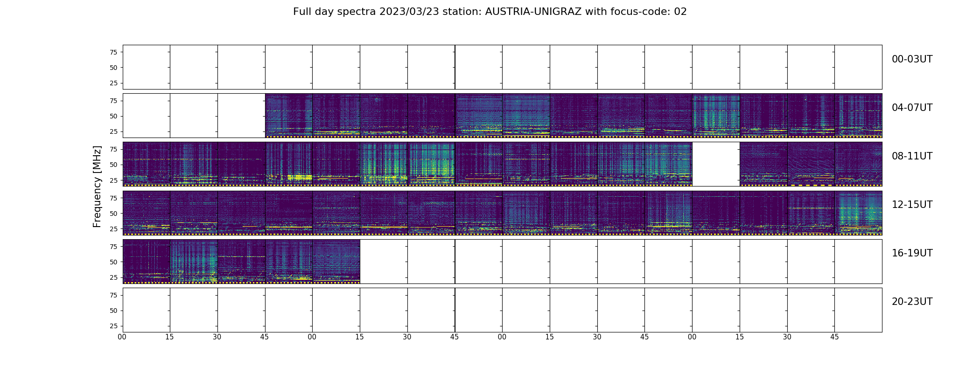
Task: Click the '50' tick in the 16-19UT row
Action: coord(113,262)
